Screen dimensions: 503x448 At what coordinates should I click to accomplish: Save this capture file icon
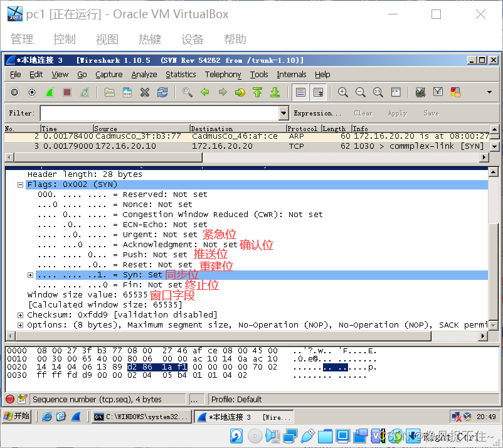point(127,92)
